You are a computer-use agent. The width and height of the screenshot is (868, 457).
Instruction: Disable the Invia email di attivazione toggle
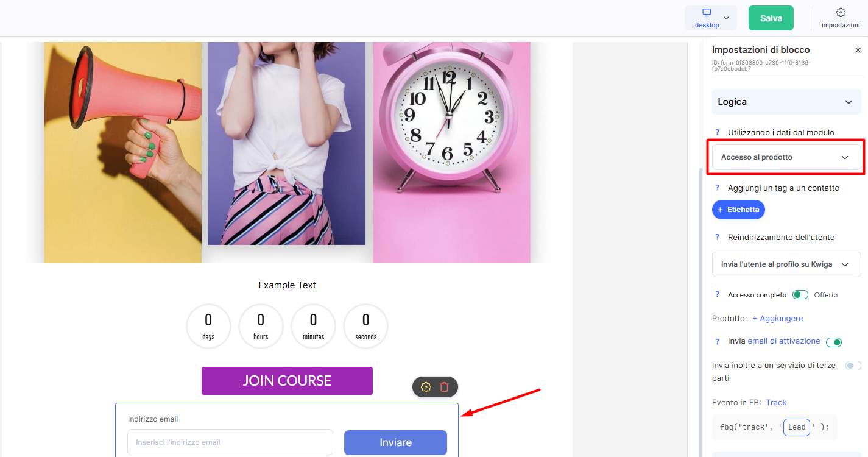[834, 342]
